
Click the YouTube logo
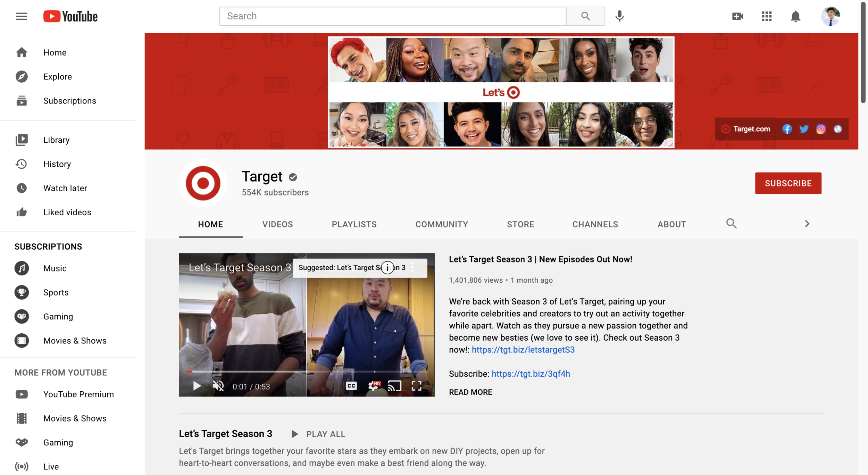[70, 16]
